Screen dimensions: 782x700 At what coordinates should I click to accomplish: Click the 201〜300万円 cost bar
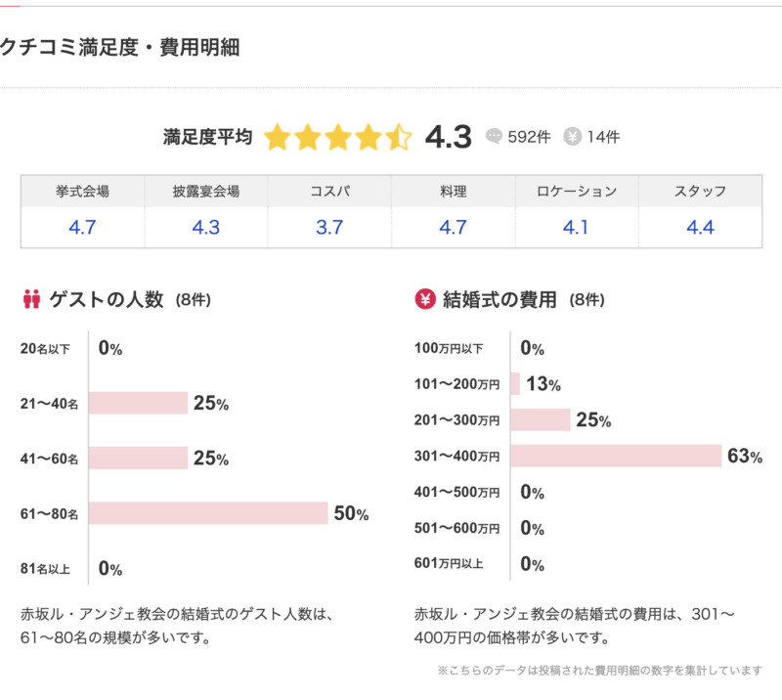[x=540, y=419]
